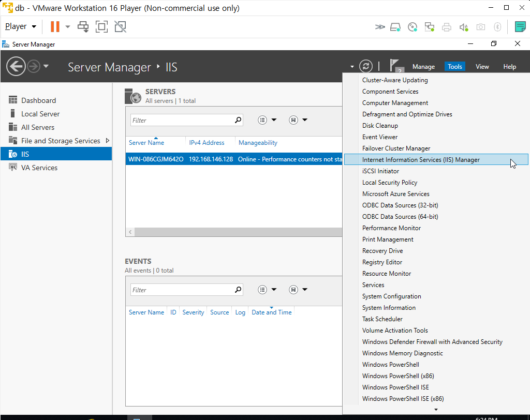
Task: Sort events by Severity column
Action: tap(193, 312)
